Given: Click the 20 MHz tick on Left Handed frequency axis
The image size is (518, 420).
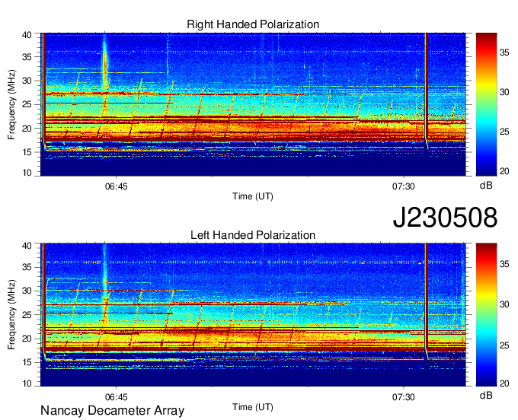Looking at the screenshot, I should pos(27,339).
